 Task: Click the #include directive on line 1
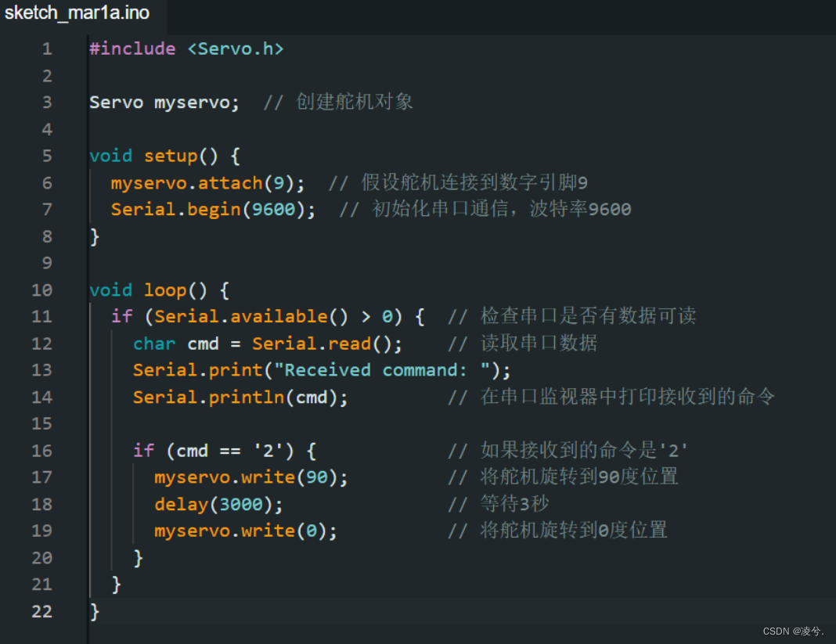(132, 49)
